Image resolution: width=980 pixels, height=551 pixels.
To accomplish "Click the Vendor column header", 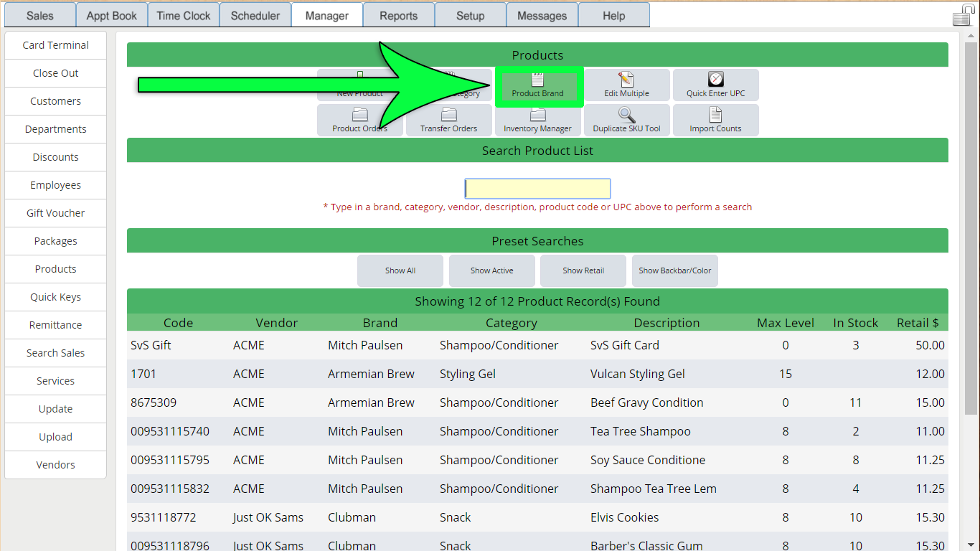I will tap(276, 323).
